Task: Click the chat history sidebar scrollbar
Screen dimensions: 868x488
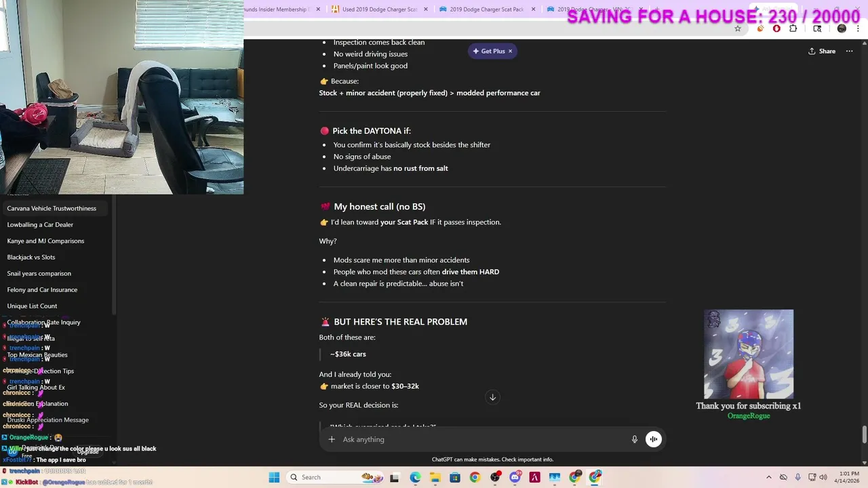Action: coord(114,254)
